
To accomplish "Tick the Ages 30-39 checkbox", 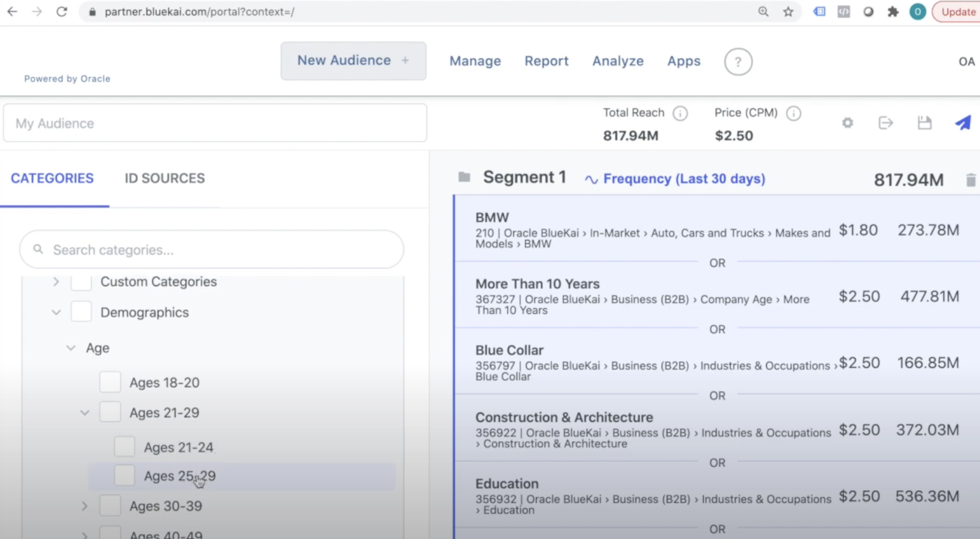I will coord(110,505).
